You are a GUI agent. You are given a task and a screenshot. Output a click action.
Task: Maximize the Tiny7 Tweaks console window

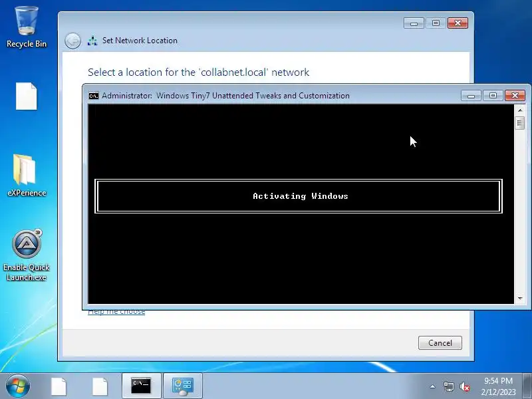click(x=493, y=95)
